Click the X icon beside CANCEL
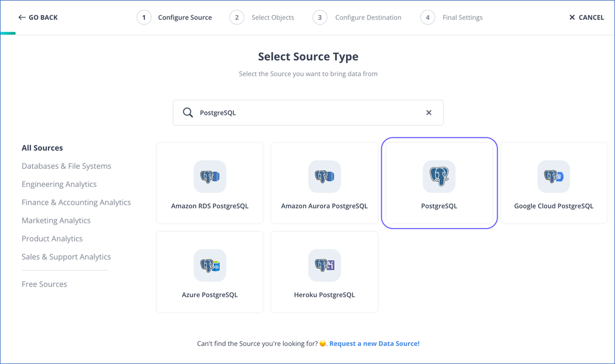Image resolution: width=615 pixels, height=364 pixels. (x=572, y=17)
